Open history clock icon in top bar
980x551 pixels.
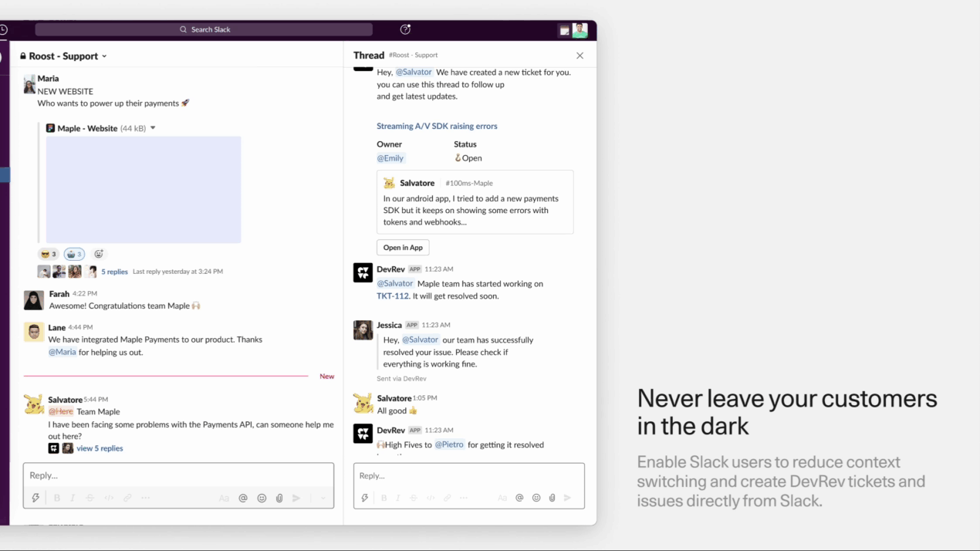pos(4,29)
